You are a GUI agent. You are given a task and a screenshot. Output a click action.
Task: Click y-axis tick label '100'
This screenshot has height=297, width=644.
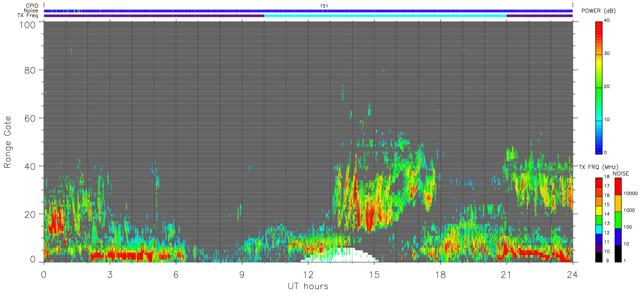(x=28, y=25)
